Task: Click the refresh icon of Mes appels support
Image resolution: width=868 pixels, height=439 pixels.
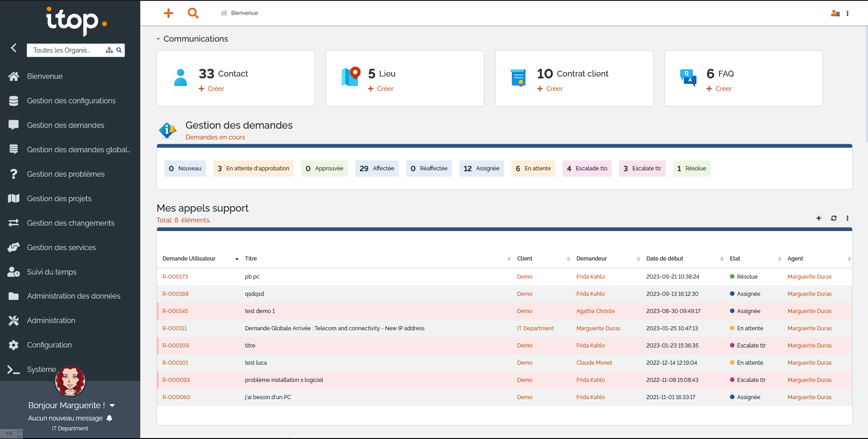Action: coord(834,218)
